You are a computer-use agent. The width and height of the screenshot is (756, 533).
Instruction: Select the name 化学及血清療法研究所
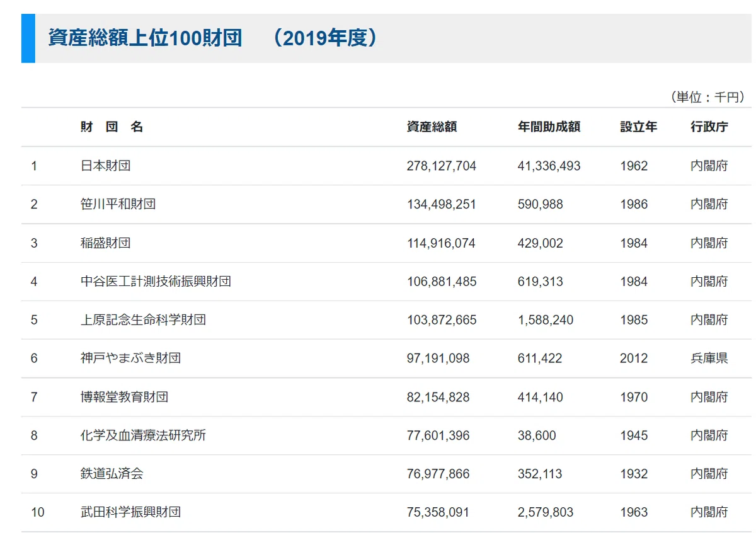click(x=143, y=435)
